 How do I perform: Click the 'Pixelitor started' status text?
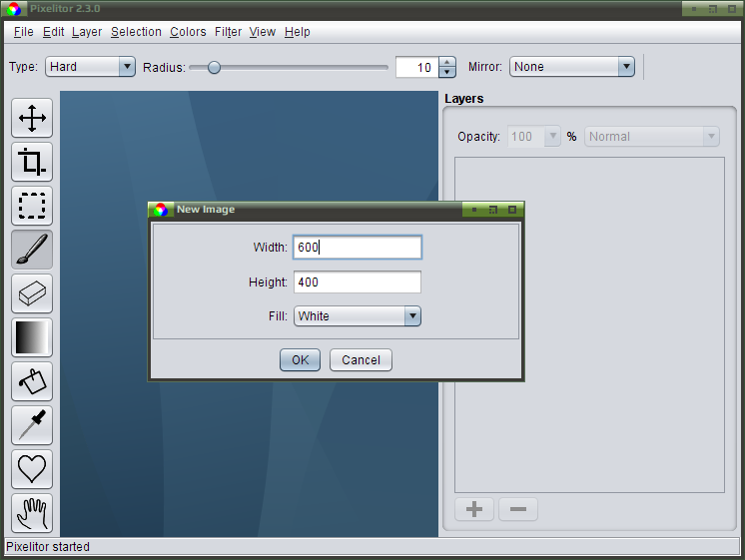point(48,547)
